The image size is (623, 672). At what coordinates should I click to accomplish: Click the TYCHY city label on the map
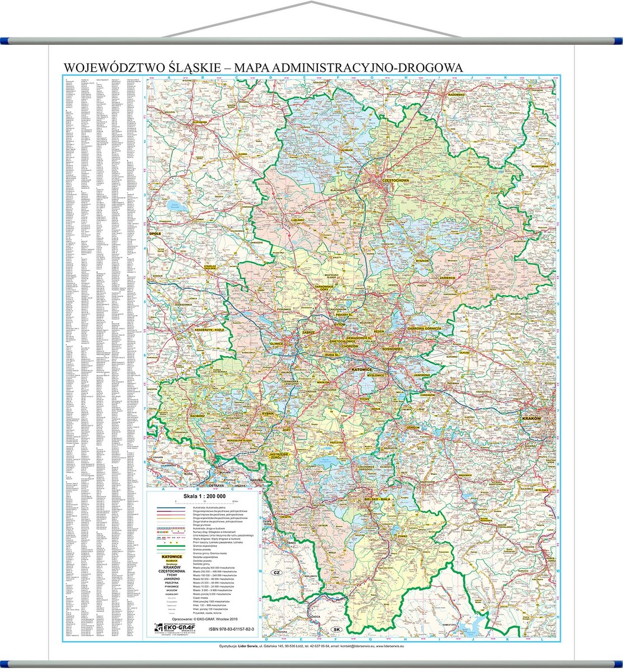coord(364,398)
